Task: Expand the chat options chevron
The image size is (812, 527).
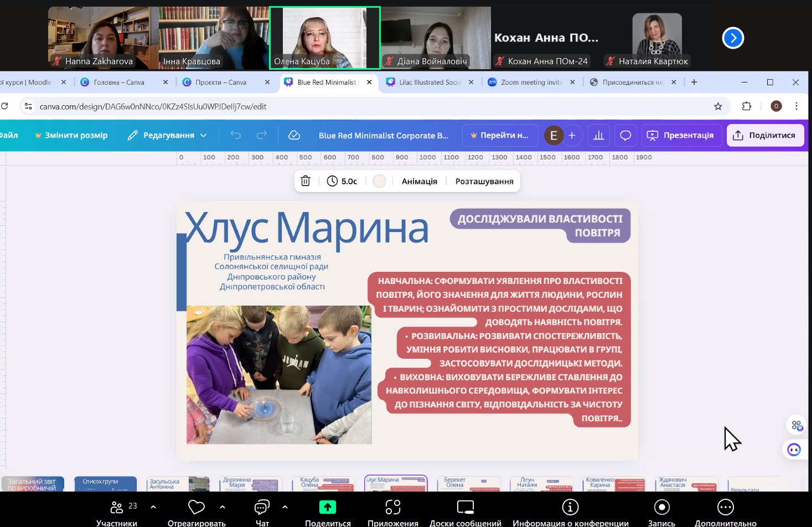Action: (285, 507)
